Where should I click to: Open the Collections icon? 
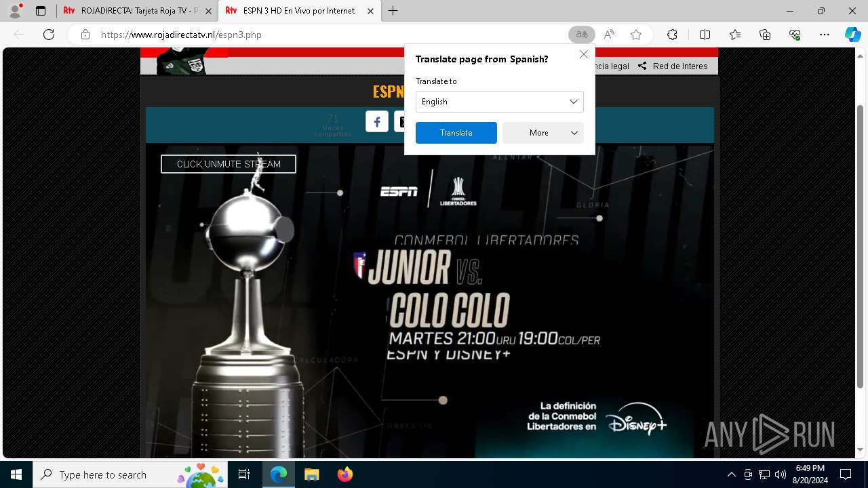click(765, 35)
